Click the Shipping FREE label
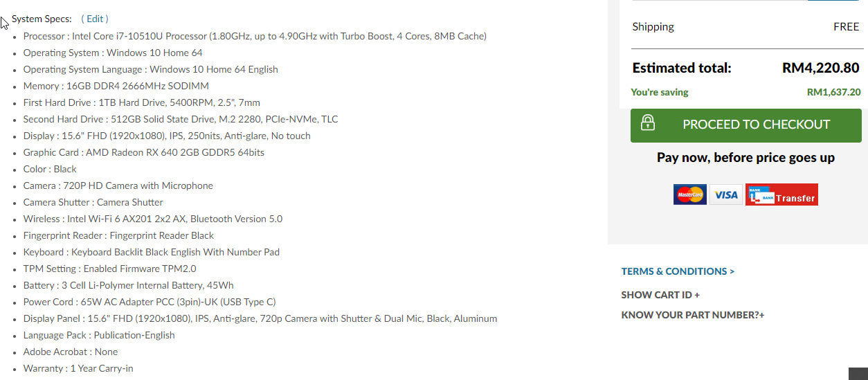The image size is (868, 380). click(846, 27)
